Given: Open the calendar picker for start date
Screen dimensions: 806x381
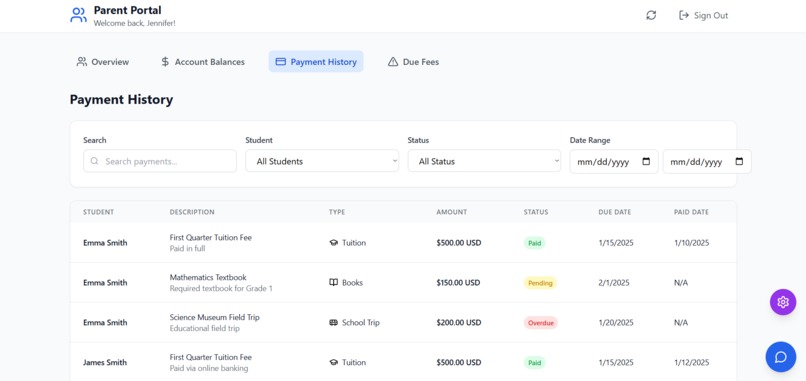Looking at the screenshot, I should [x=647, y=161].
